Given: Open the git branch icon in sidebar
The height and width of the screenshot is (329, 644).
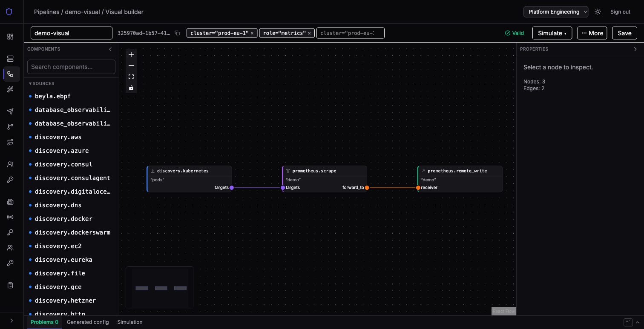Looking at the screenshot, I should click(x=10, y=127).
